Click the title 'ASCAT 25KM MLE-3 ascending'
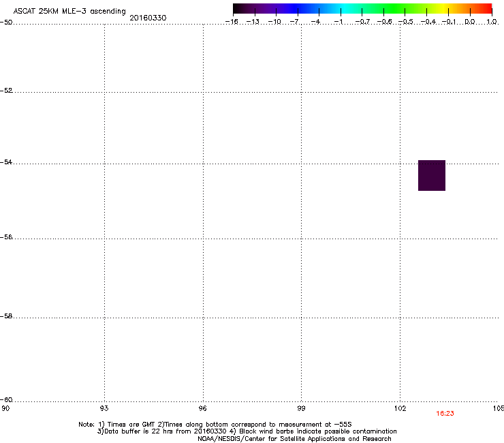The image size is (504, 443). click(69, 12)
